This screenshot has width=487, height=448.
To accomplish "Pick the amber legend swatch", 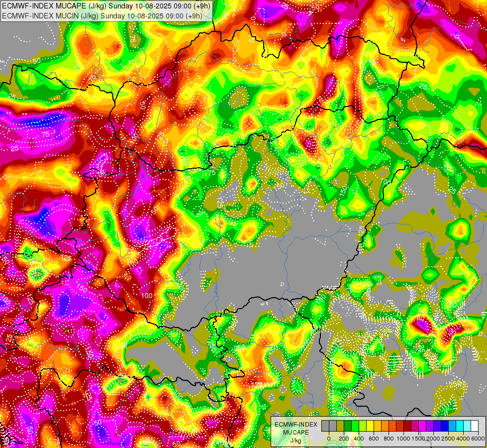I will (x=378, y=426).
